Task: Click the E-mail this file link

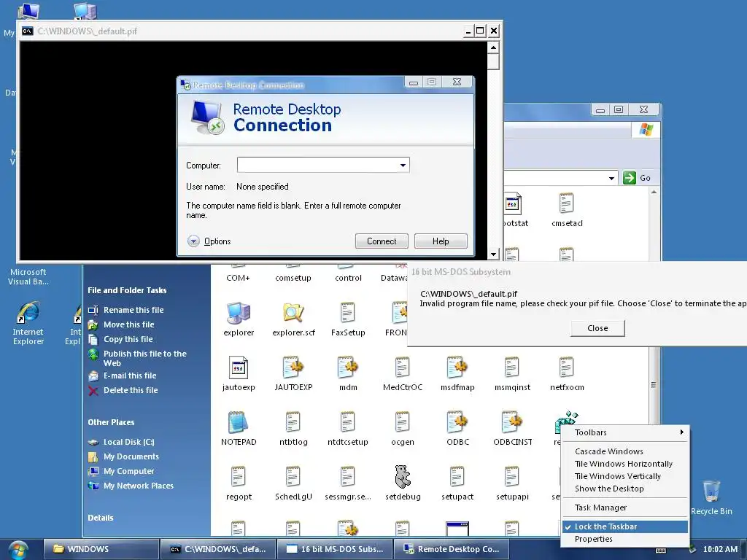Action: coord(130,376)
